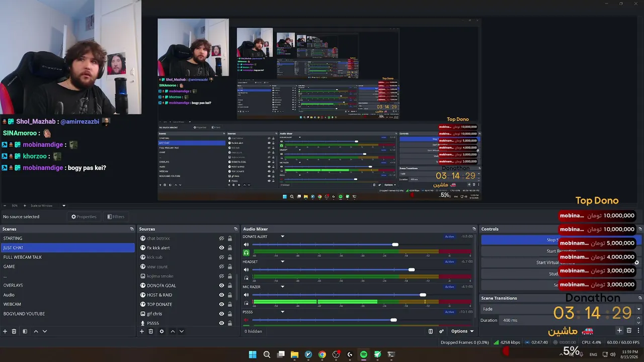Screen dimensions: 644x362
Task: Move the selected scene down
Action: (45, 331)
